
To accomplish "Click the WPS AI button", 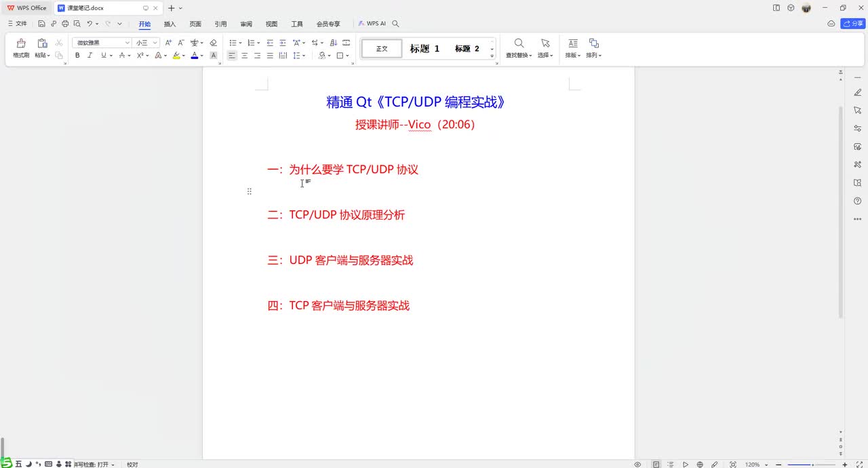I will coord(372,24).
